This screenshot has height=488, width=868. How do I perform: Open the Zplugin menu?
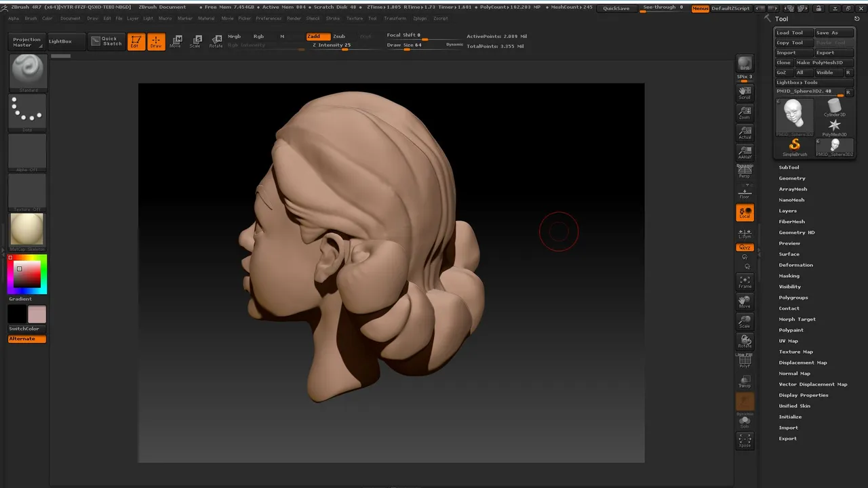tap(420, 18)
